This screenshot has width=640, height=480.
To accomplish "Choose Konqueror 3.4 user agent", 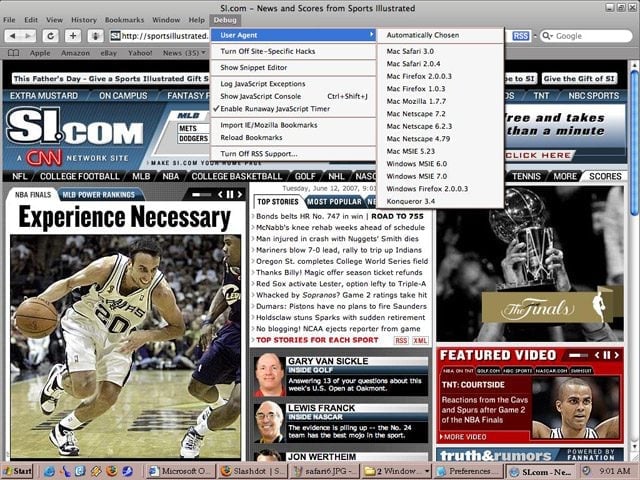I will 440,201.
